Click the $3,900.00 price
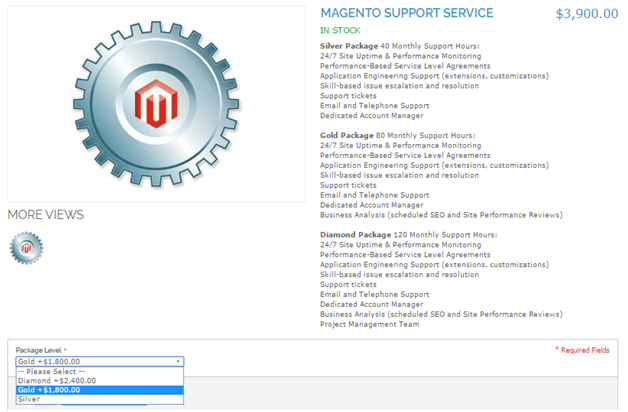This screenshot has height=412, width=628. [587, 14]
